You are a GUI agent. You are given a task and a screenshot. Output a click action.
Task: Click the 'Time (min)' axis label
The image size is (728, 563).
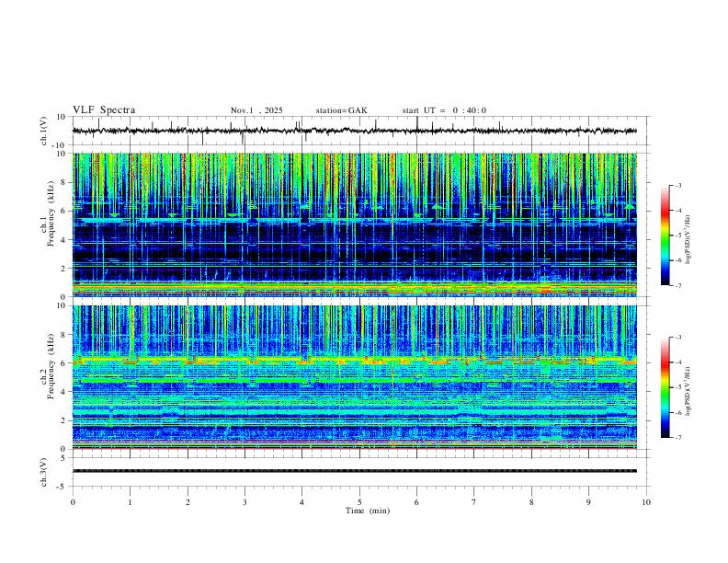[368, 511]
